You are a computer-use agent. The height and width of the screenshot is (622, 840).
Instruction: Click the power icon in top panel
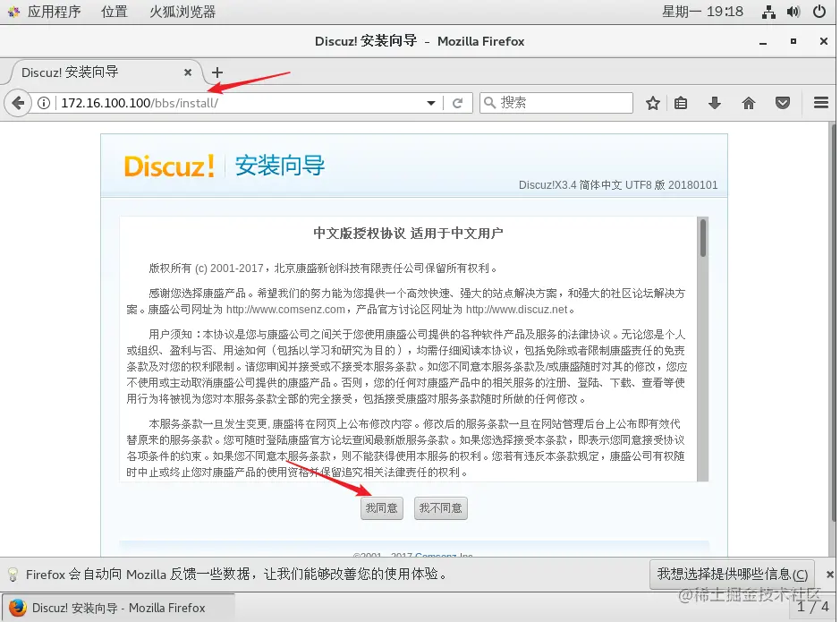point(819,12)
